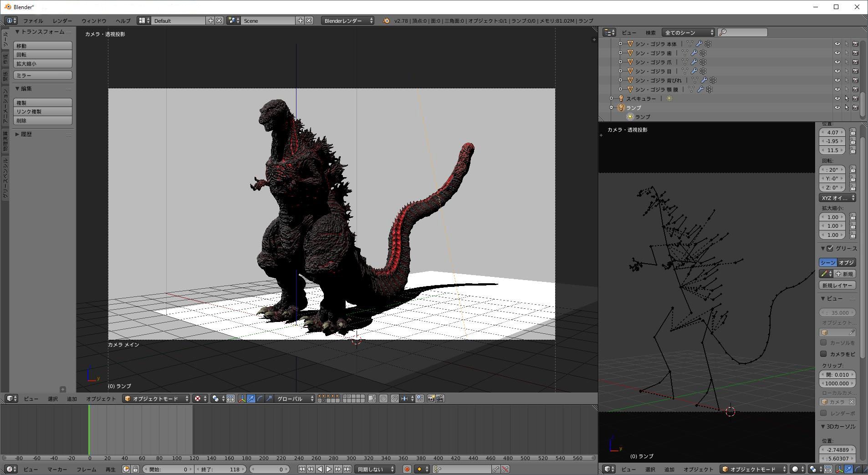
Task: Open the 追加 menu in main 3D header
Action: pyautogui.click(x=72, y=399)
